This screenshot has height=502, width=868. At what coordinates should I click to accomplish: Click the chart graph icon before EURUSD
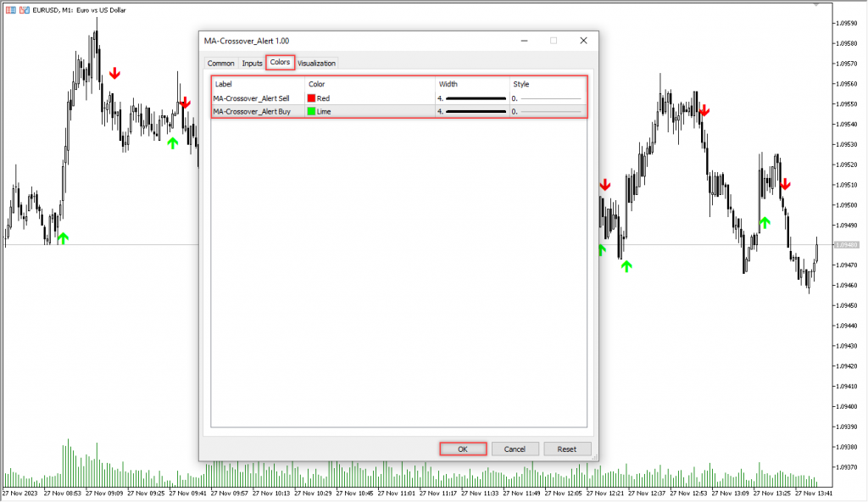coord(25,10)
